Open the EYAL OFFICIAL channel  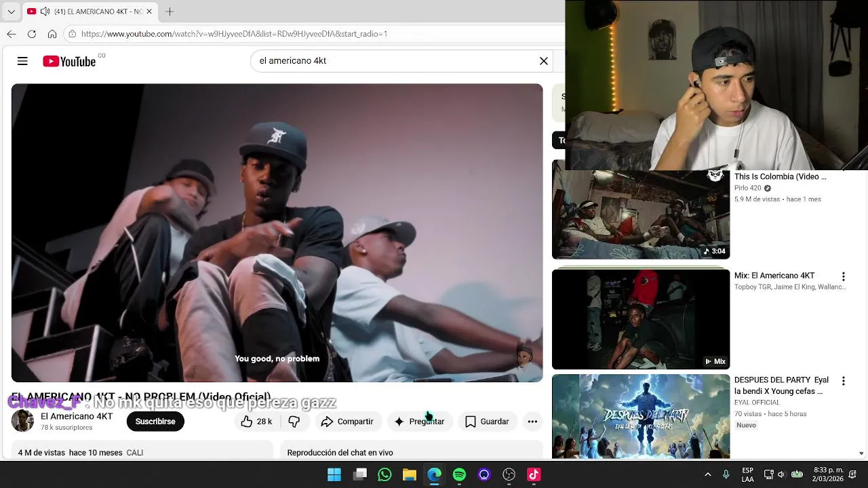tap(757, 403)
